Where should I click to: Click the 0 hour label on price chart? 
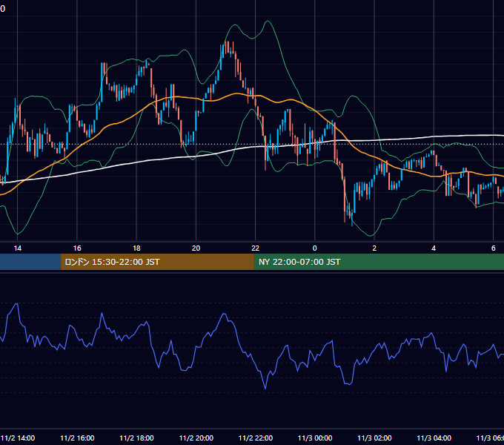pos(315,248)
